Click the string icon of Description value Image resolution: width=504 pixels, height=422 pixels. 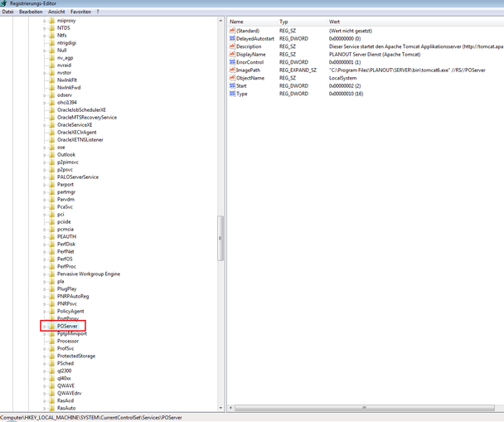pyautogui.click(x=232, y=46)
